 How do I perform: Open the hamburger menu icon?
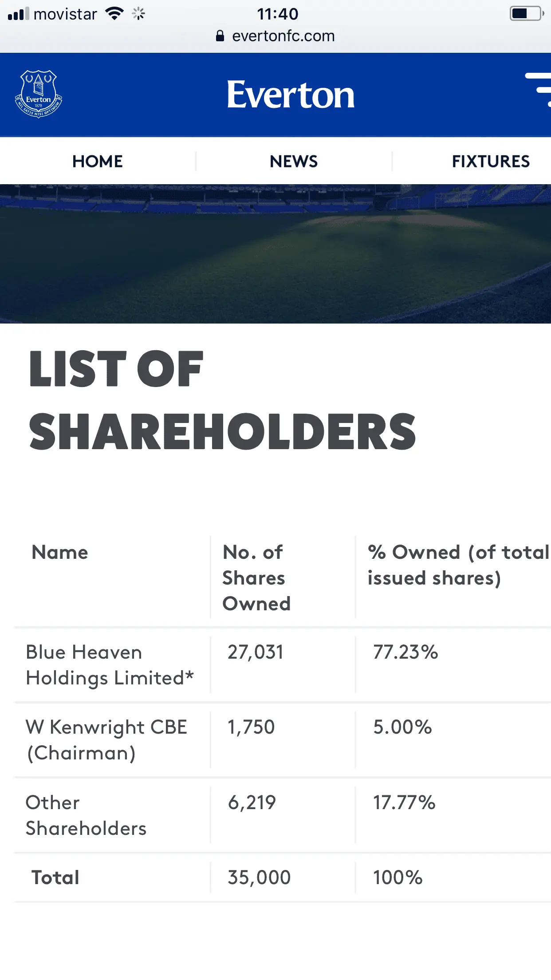coord(539,90)
